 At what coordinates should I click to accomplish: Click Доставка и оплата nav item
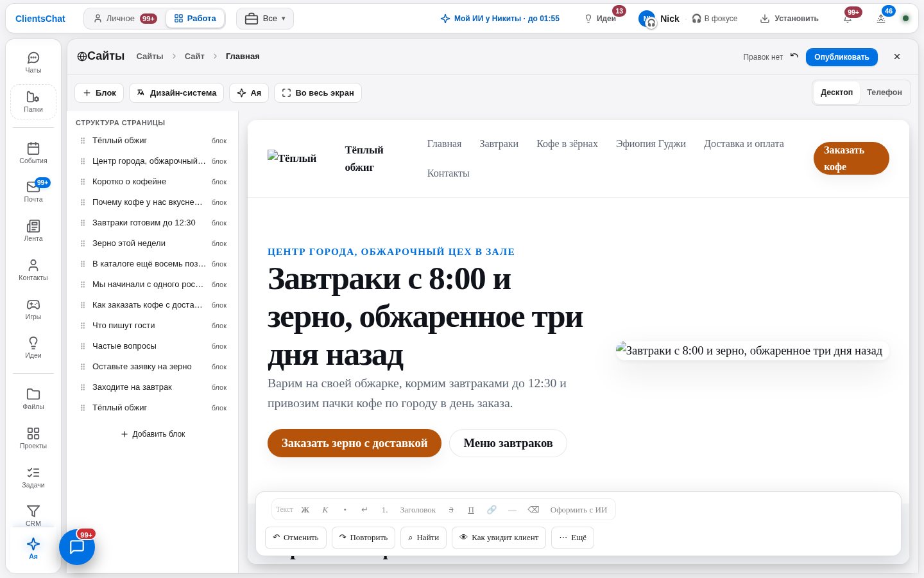tap(744, 144)
